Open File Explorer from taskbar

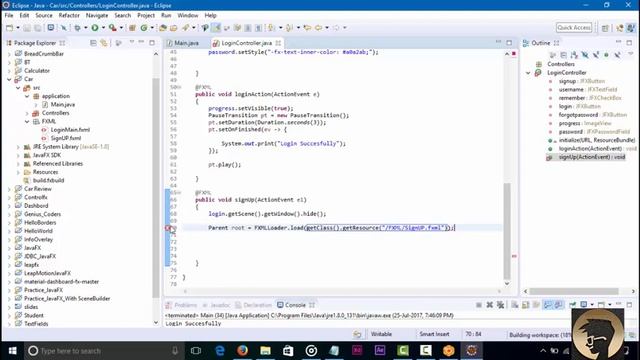[265, 351]
